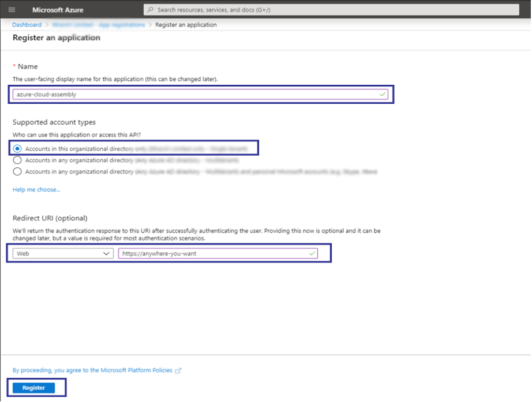Screen dimensions: 532x402
Task: Open blurred App registrations breadcrumb link
Action: (99, 25)
